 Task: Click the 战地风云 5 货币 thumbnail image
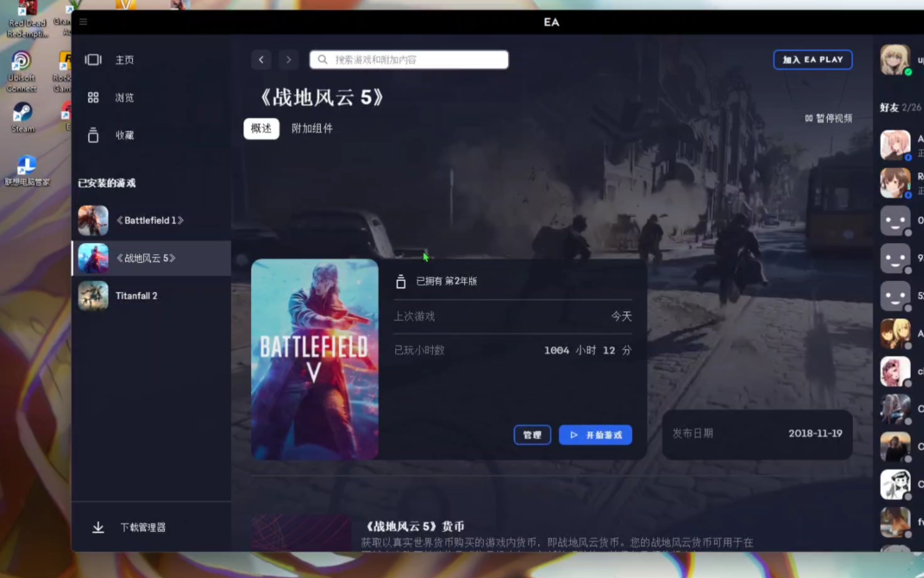pos(302,533)
